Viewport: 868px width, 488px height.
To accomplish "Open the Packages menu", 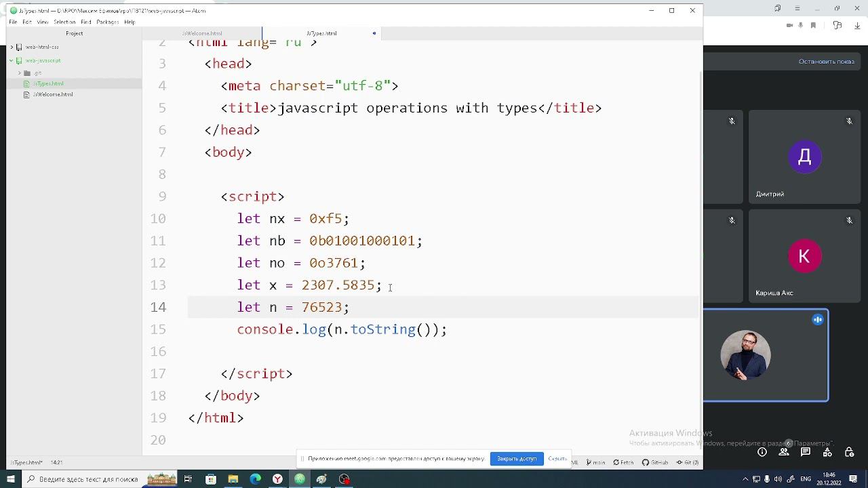I will tap(108, 22).
